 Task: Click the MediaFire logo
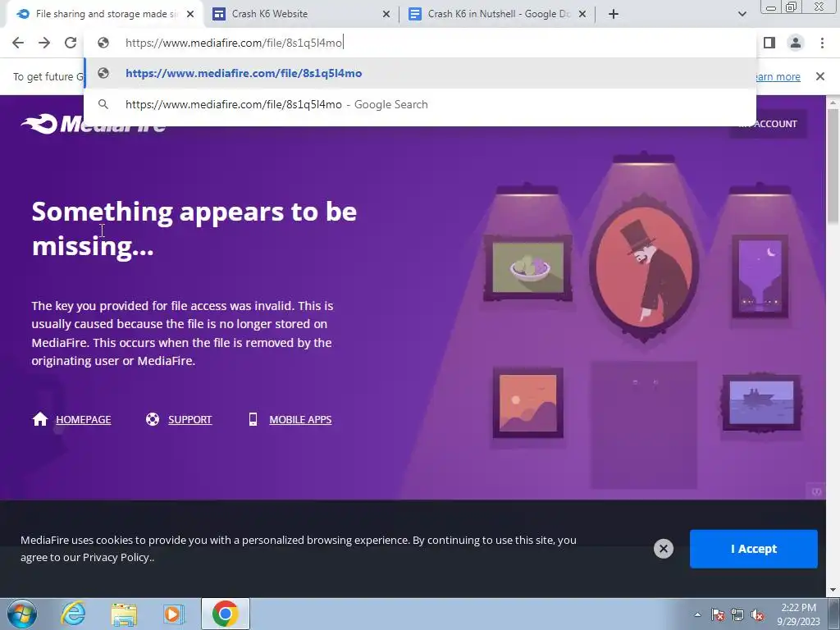[94, 124]
